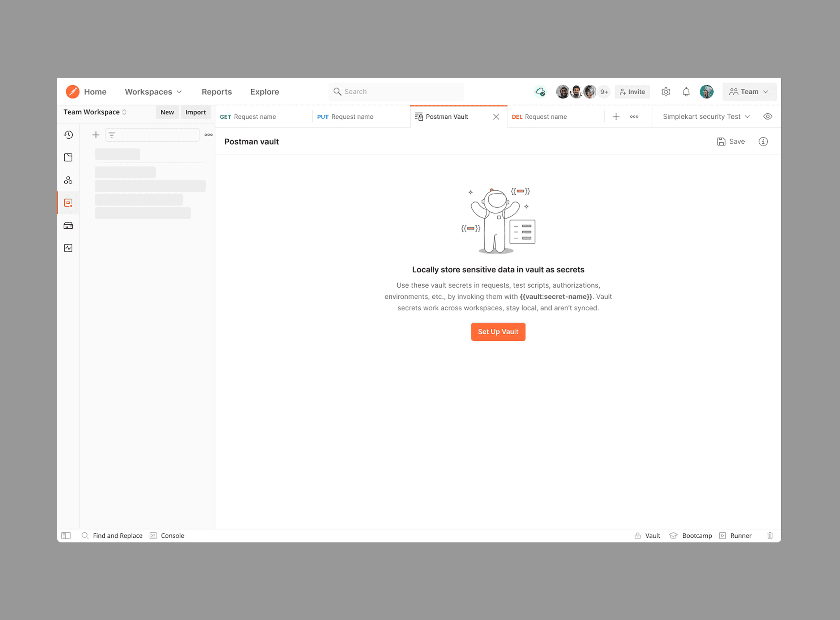Open Bootcamp from the status bar
The width and height of the screenshot is (840, 620).
[x=691, y=536]
